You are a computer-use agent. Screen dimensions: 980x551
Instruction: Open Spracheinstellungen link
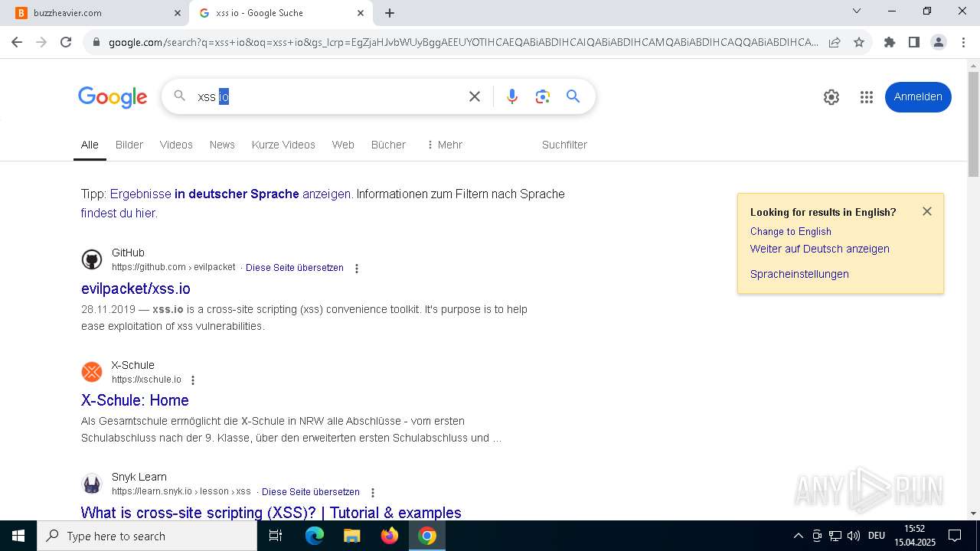coord(799,274)
